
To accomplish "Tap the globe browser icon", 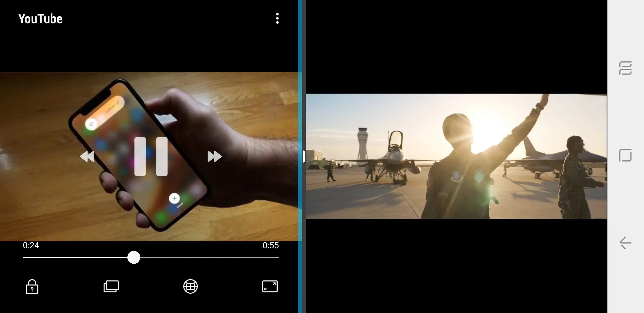I will [x=191, y=286].
